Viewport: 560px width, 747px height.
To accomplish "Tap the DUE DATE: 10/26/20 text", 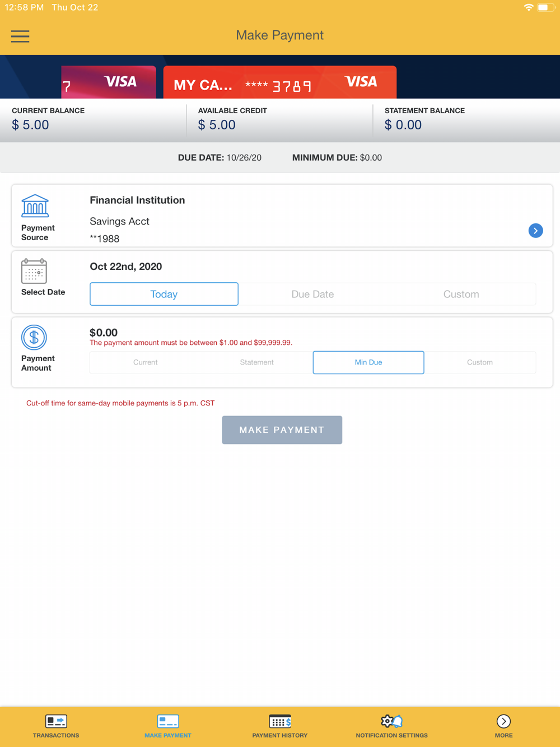I will click(x=220, y=158).
